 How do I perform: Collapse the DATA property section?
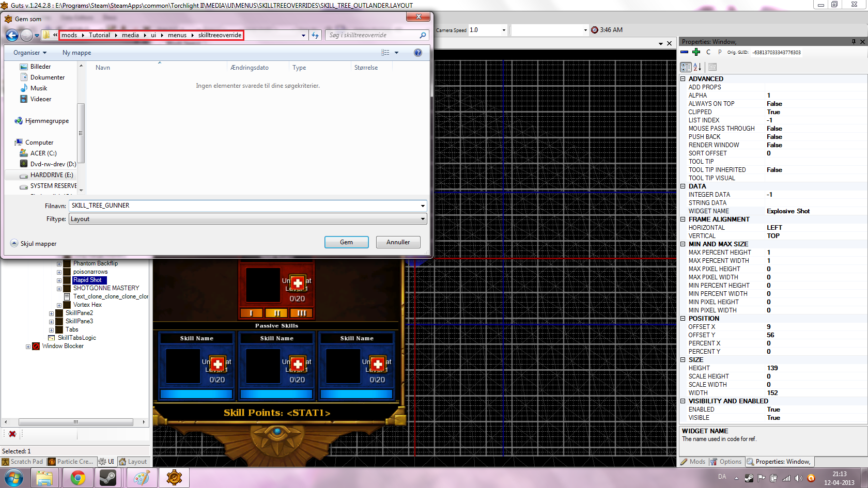click(683, 186)
